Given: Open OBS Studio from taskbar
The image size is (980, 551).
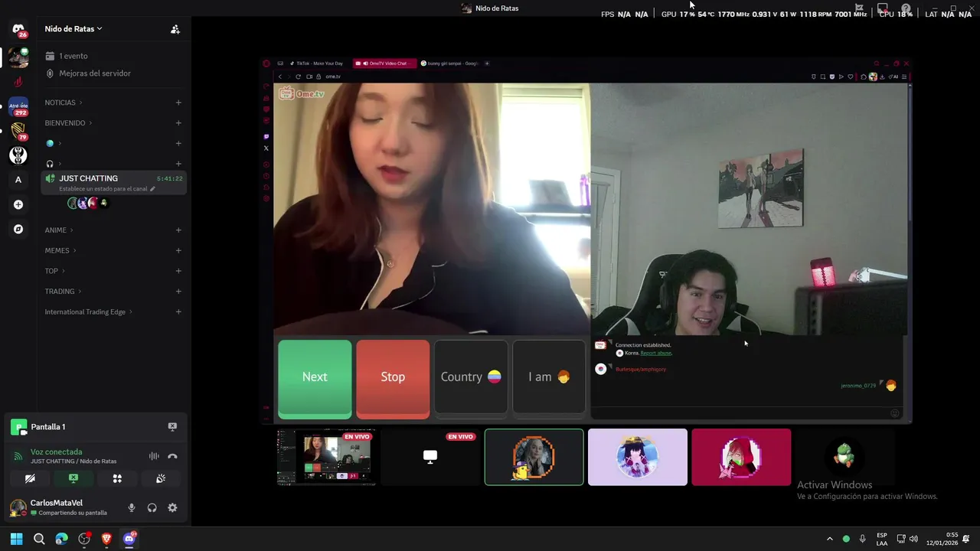Looking at the screenshot, I should 84,539.
